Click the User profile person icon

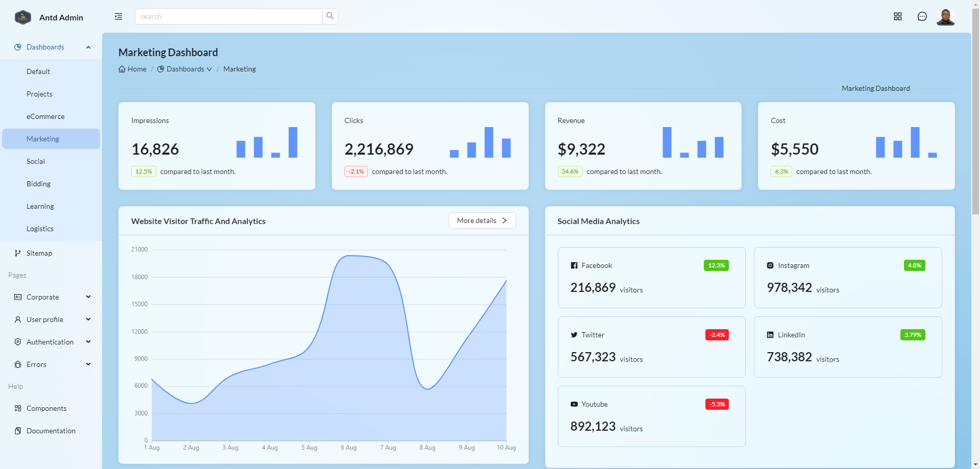pyautogui.click(x=18, y=319)
